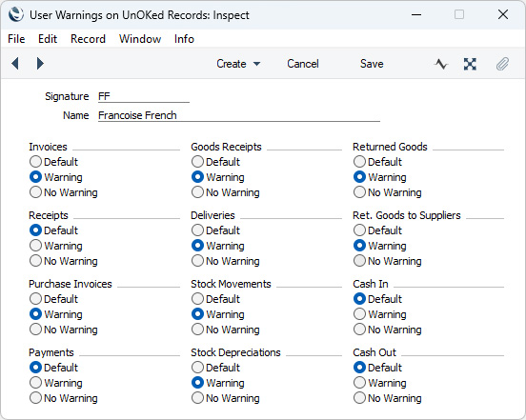This screenshot has height=420, width=526.
Task: Open the Info menu
Action: coord(184,39)
